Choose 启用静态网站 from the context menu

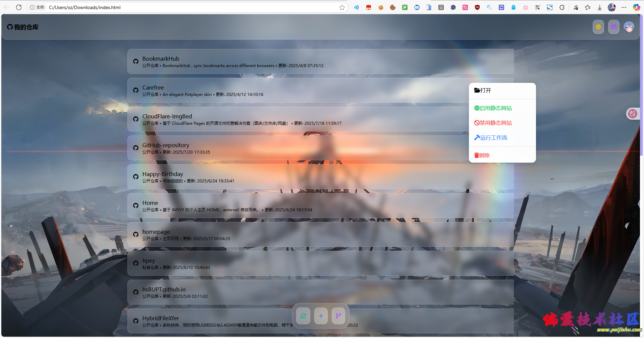click(493, 108)
